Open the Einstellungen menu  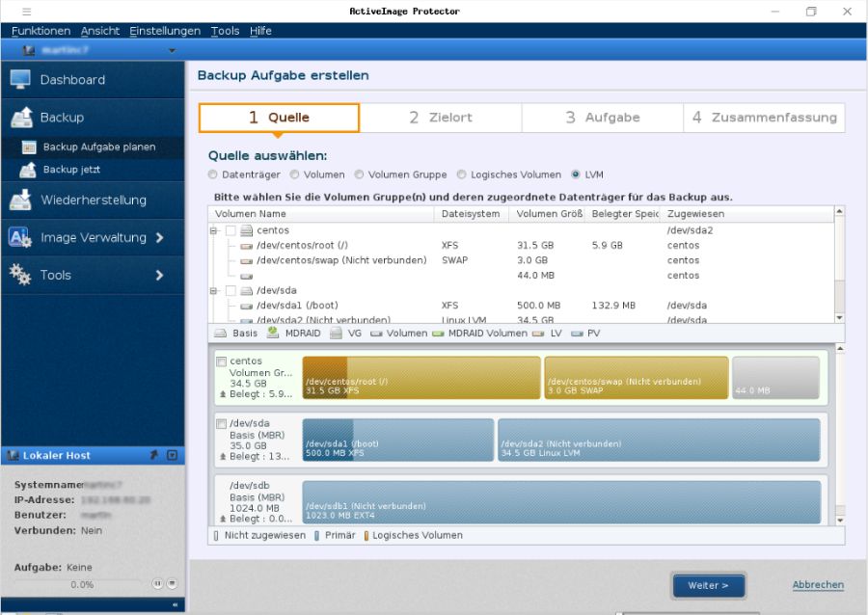(165, 31)
